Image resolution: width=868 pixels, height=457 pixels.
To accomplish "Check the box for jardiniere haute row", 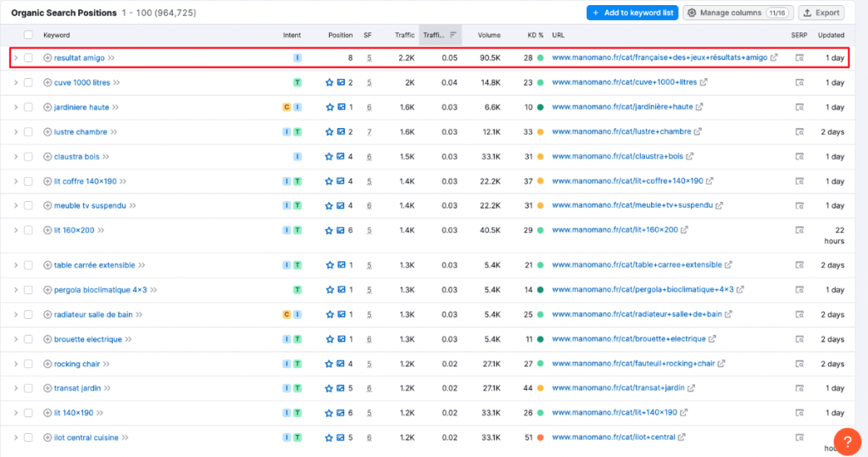I will (x=29, y=108).
